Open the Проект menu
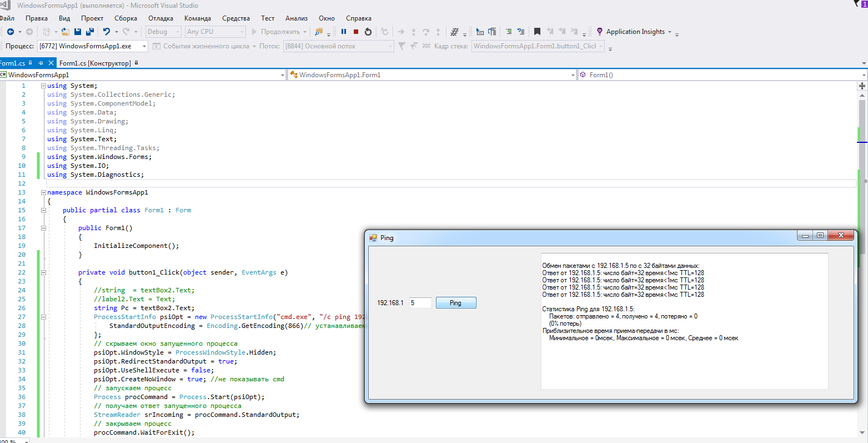868x443 pixels. 92,18
